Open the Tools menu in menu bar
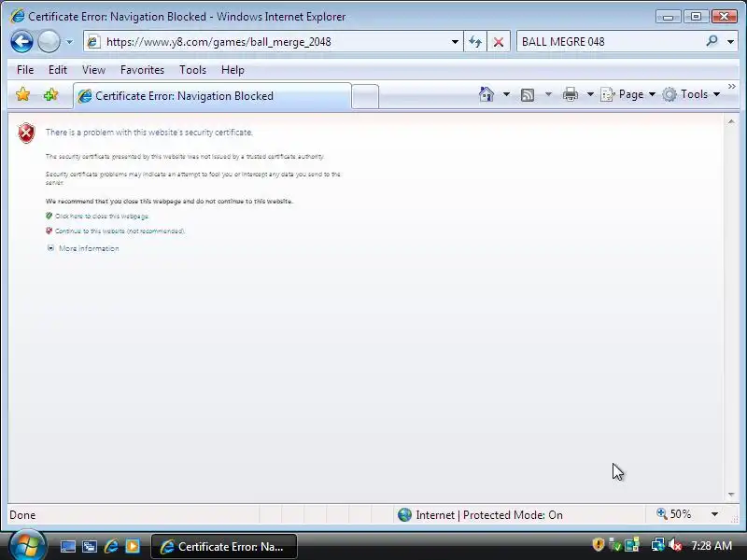The height and width of the screenshot is (560, 747). [192, 70]
